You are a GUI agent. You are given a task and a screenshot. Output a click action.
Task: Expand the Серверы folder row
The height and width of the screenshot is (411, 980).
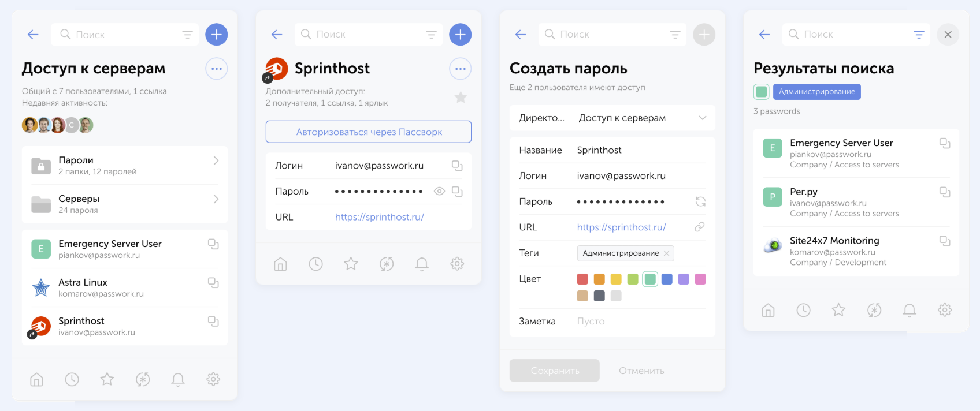pyautogui.click(x=125, y=204)
